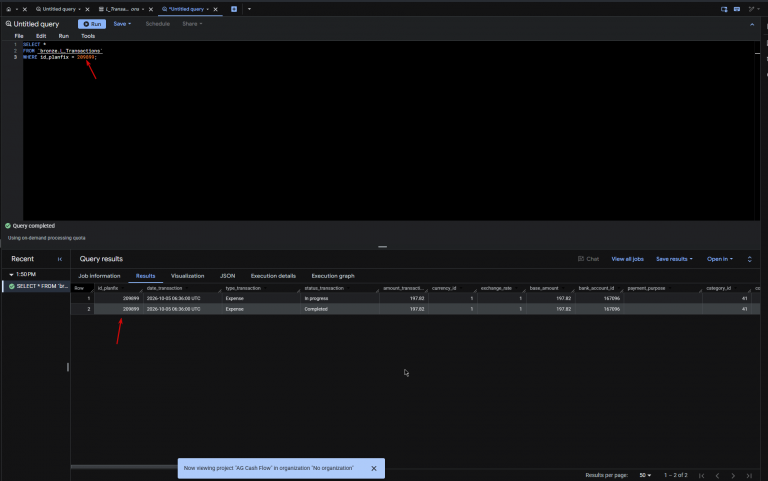This screenshot has width=768, height=481.
Task: Open the Home tab icon
Action: point(8,9)
